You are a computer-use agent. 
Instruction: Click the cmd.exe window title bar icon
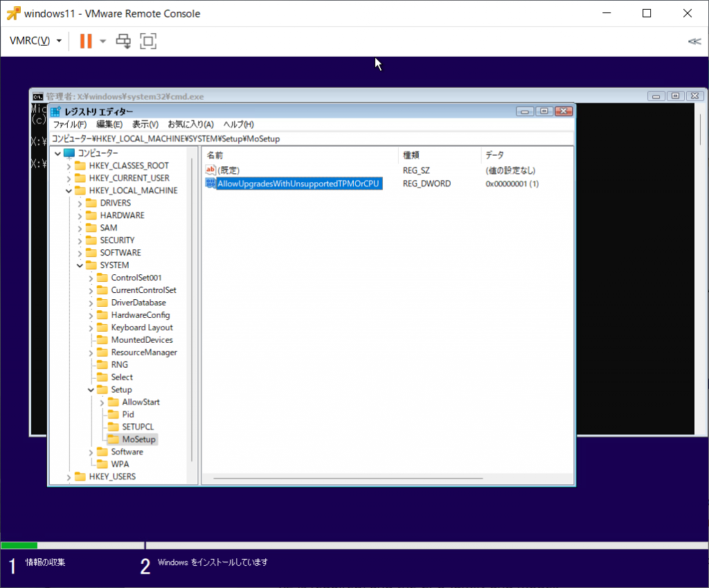38,96
